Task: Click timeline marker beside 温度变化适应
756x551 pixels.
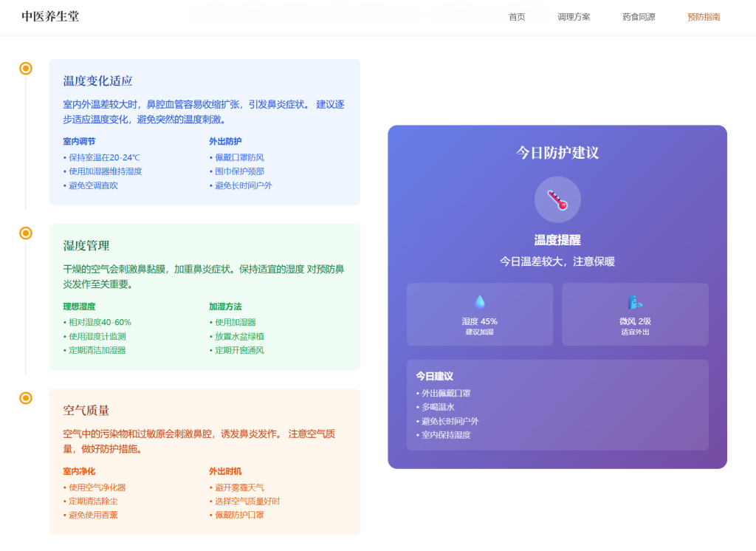Action: pyautogui.click(x=26, y=69)
